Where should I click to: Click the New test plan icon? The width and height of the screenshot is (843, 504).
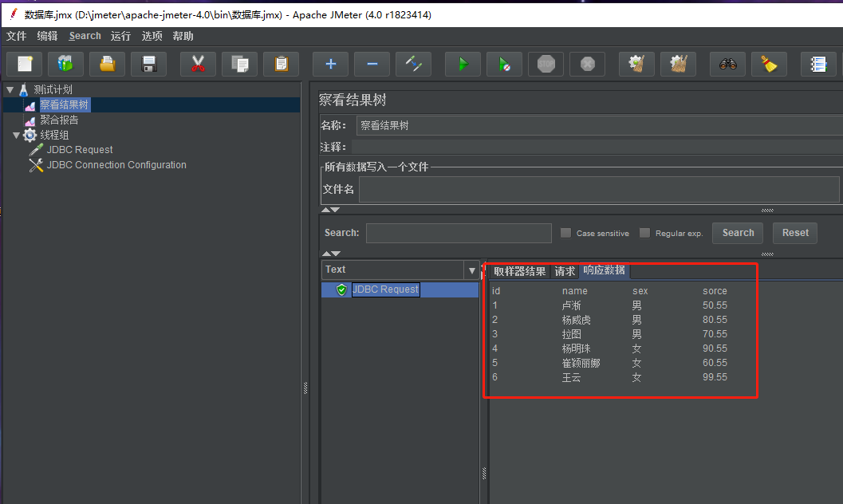[x=25, y=64]
